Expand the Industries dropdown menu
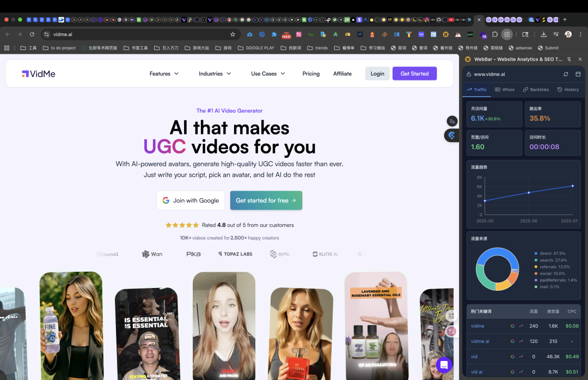 coord(215,73)
